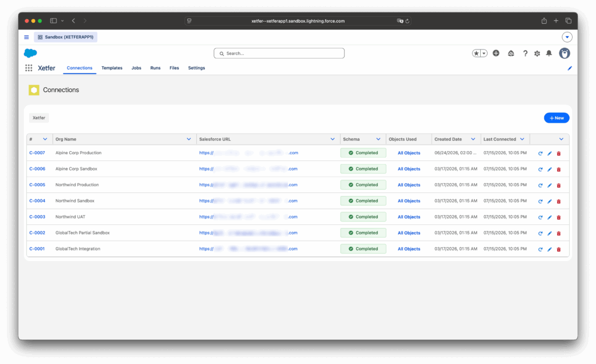Click the browser share icon

tap(544, 21)
